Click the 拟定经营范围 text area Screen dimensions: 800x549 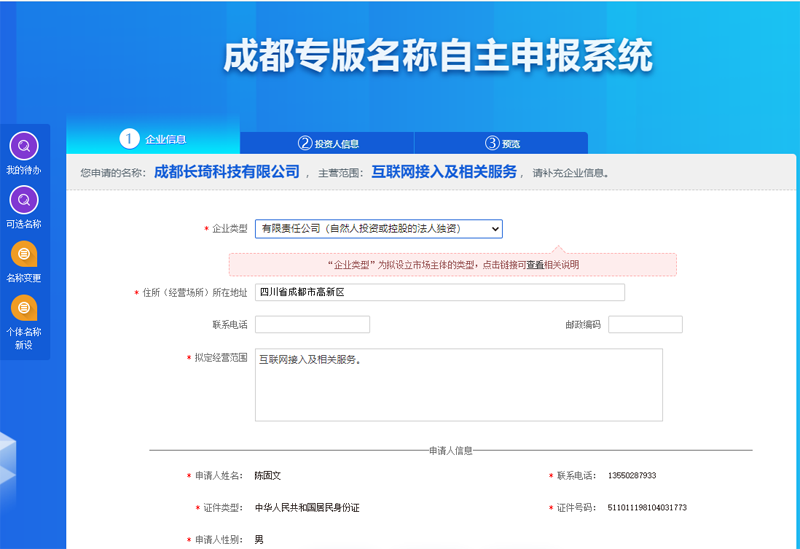pyautogui.click(x=459, y=385)
